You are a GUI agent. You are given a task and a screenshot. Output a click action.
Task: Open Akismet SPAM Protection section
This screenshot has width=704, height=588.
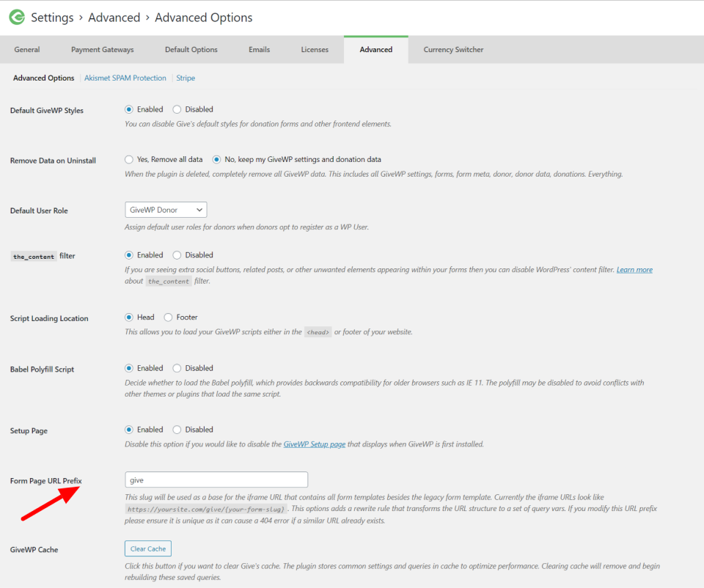pyautogui.click(x=125, y=78)
